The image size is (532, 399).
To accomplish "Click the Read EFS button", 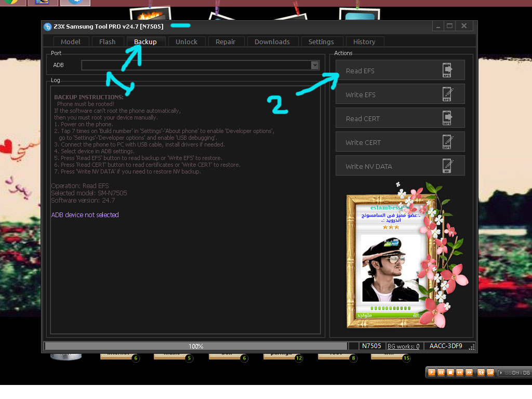I will coord(400,70).
